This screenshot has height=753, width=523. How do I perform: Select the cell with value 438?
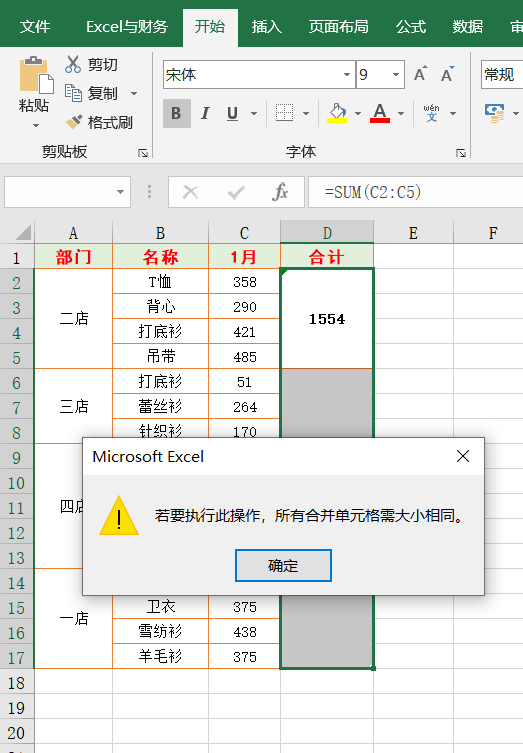[244, 631]
